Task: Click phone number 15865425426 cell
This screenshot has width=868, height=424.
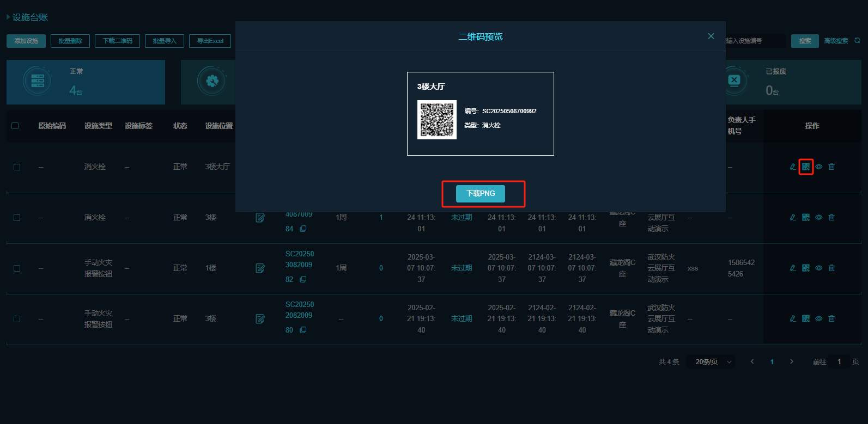Action: (742, 268)
